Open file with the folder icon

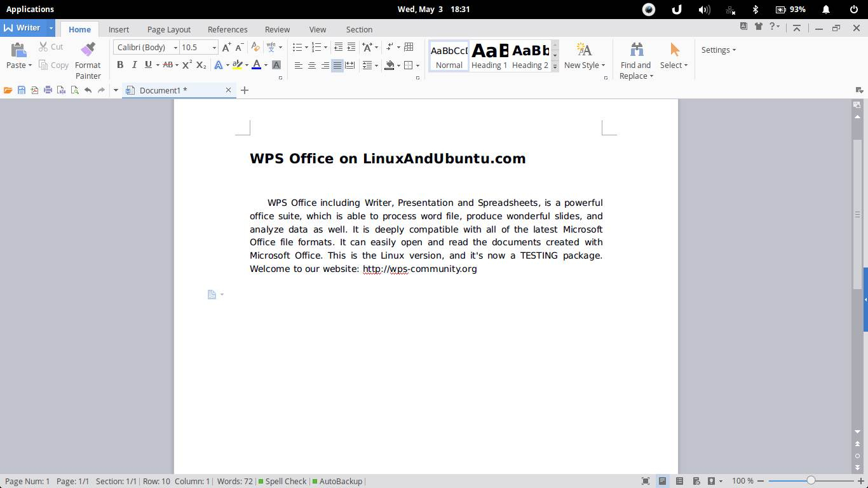point(8,90)
